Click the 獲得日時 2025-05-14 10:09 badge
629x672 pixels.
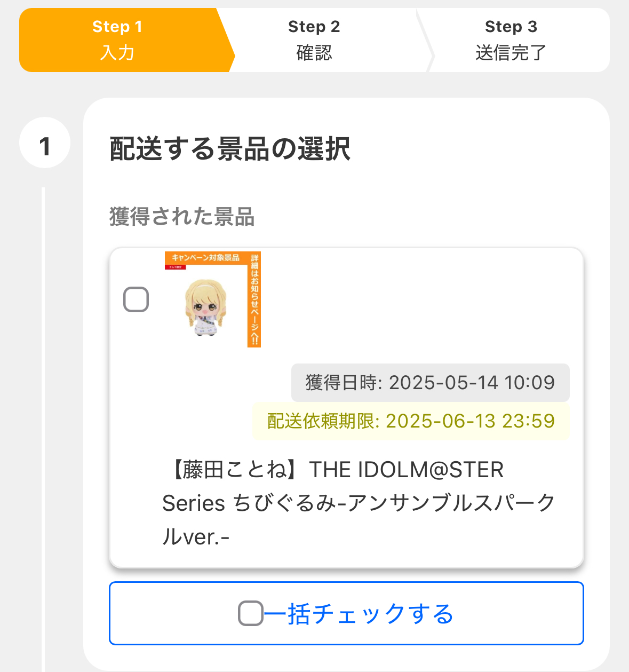pos(430,383)
